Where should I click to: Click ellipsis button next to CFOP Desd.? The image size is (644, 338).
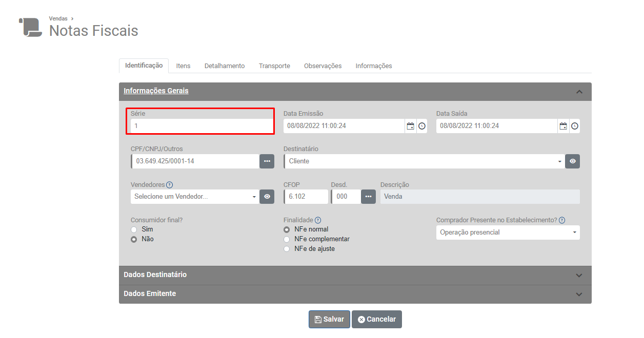coord(368,197)
